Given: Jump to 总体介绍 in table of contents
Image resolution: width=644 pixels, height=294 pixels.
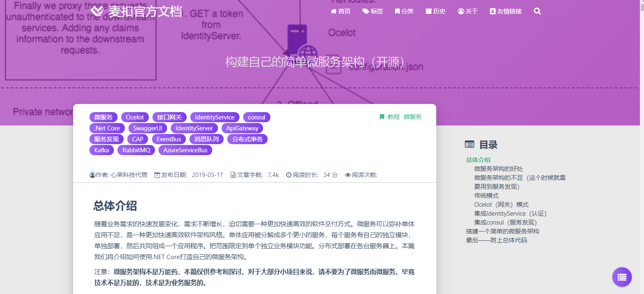Looking at the screenshot, I should pyautogui.click(x=478, y=160).
